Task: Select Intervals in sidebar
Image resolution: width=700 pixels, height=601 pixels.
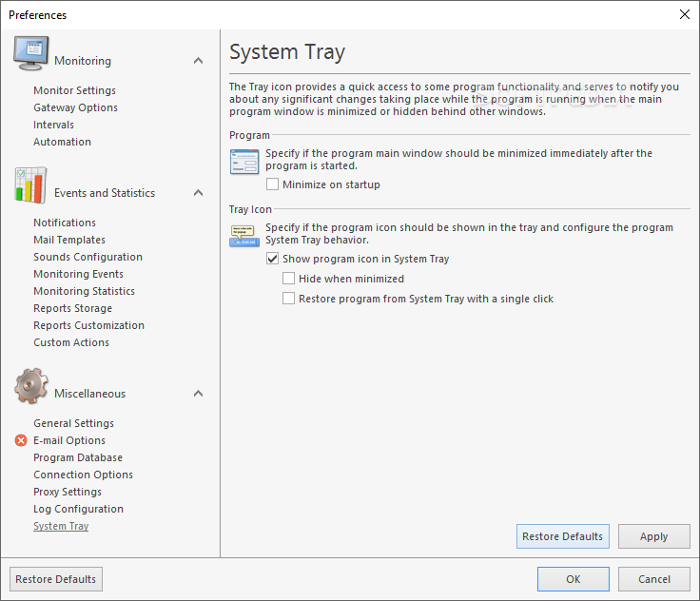Action: [53, 125]
